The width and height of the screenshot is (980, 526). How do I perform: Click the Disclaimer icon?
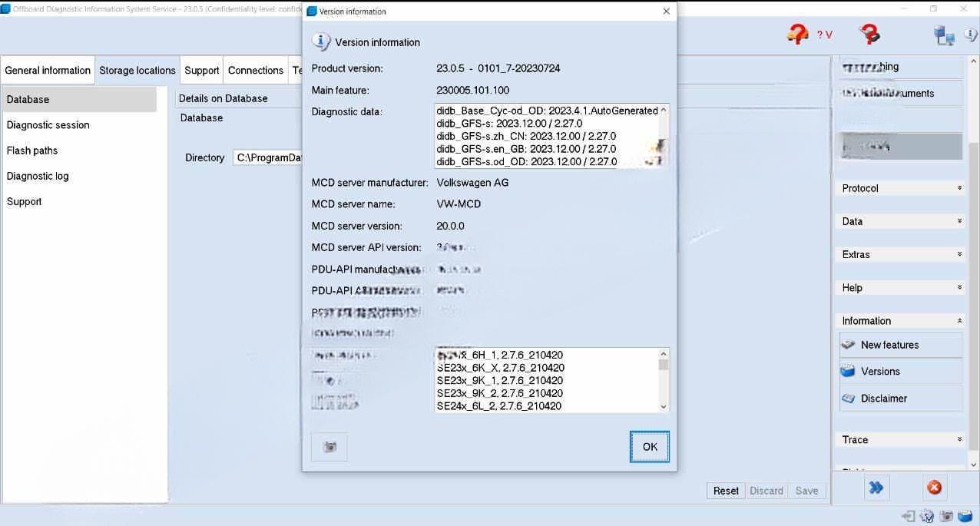click(x=849, y=399)
